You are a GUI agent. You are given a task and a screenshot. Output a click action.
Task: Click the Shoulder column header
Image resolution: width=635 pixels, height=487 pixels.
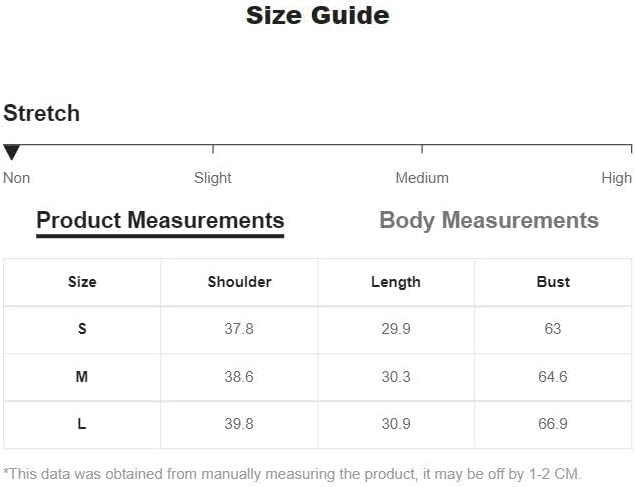pos(239,282)
